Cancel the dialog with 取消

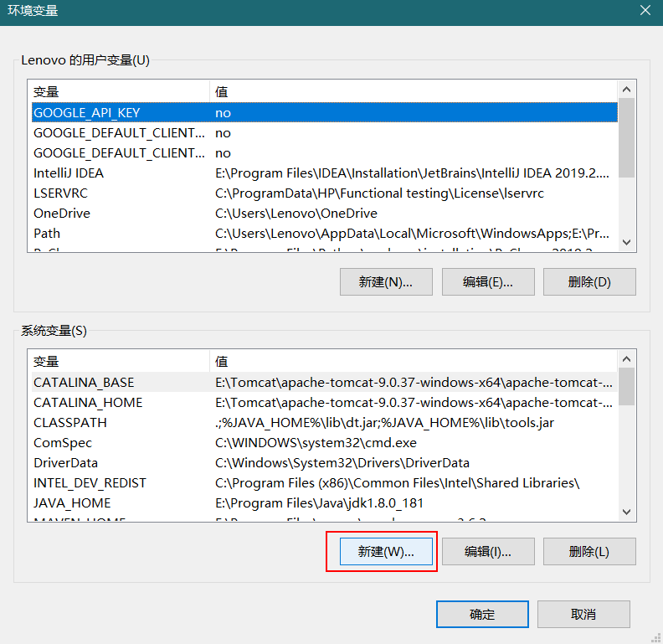click(x=583, y=614)
